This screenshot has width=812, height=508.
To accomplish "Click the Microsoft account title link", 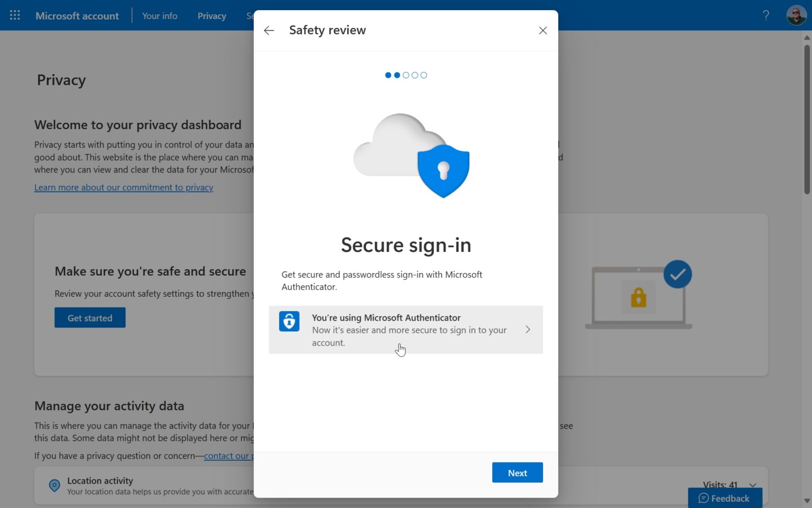I will coord(77,16).
